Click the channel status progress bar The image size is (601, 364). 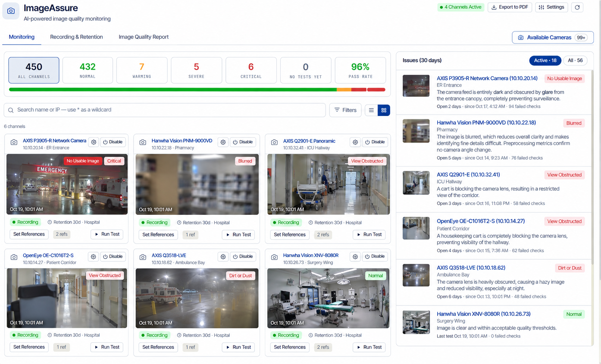[x=197, y=90]
